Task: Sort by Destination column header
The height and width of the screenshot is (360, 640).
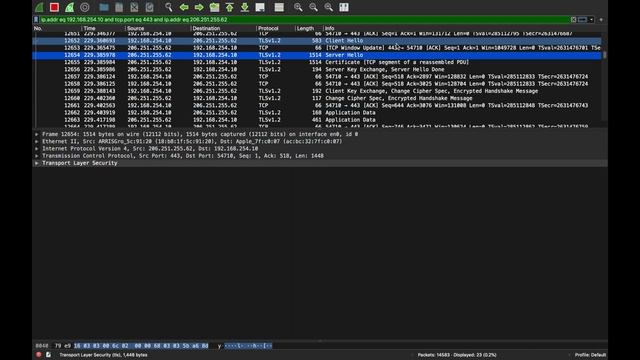Action: 223,29
